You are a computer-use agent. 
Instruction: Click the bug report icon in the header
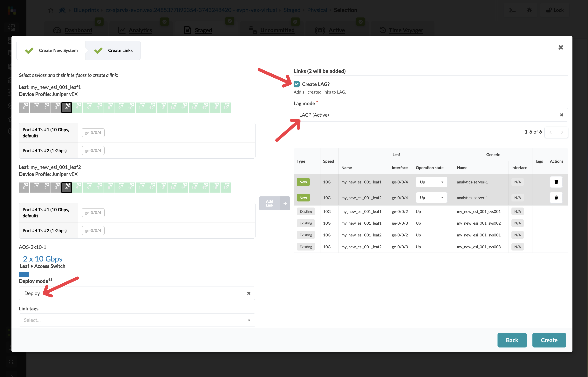point(530,10)
